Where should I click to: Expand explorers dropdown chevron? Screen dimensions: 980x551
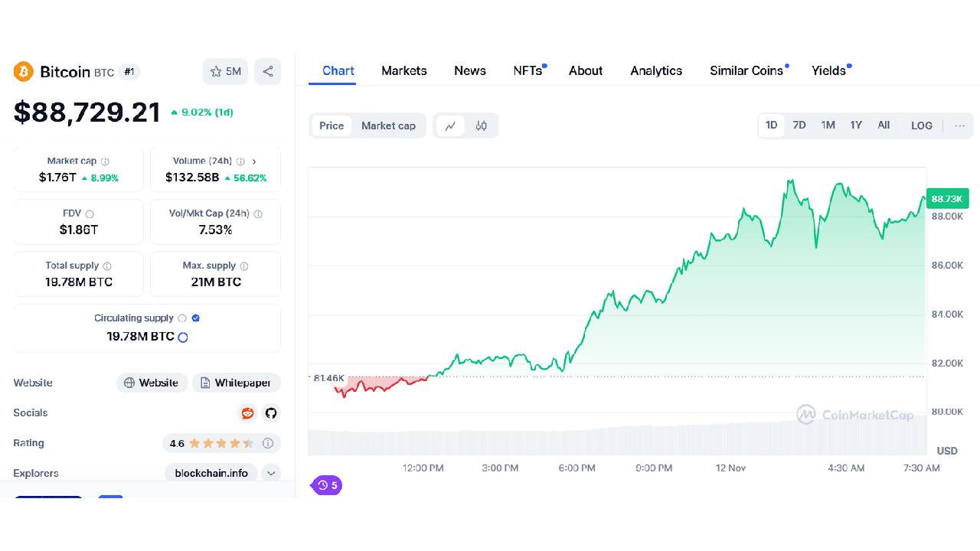click(x=271, y=473)
